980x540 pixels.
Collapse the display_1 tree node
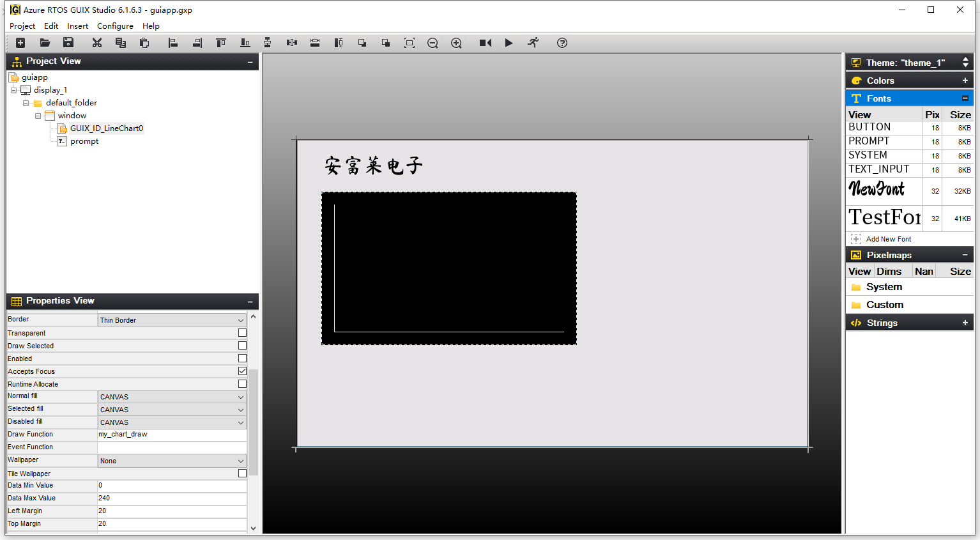(13, 90)
